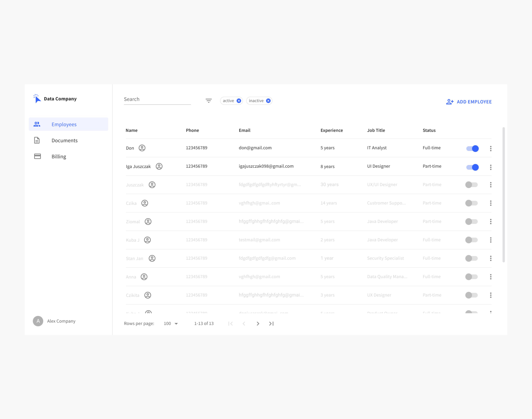Screen dimensions: 532x419
Task: Click the table vertical scrollbar
Action: point(503,195)
